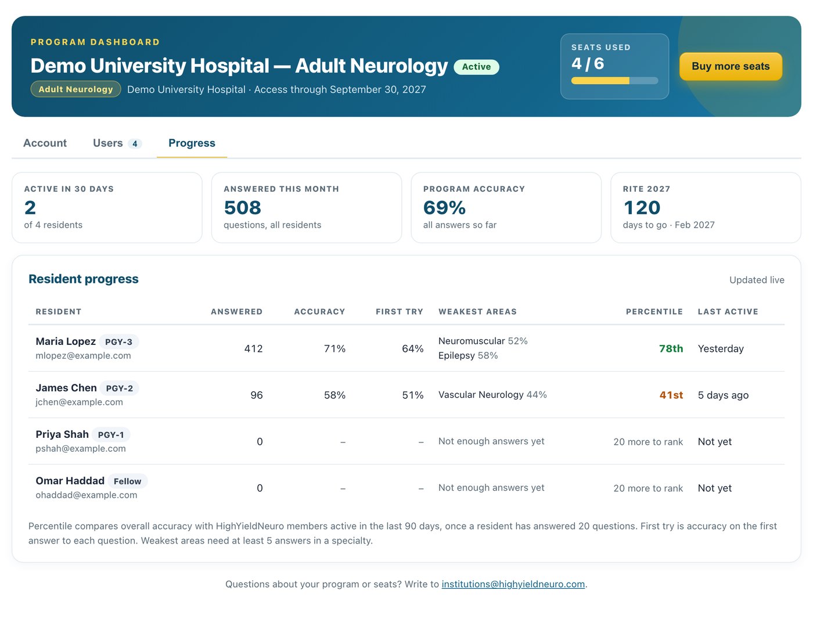Select the Active in 30 Days card
Viewport: 813px width, 644px height.
107,207
